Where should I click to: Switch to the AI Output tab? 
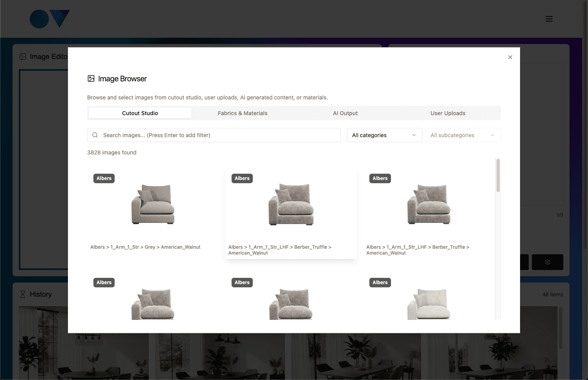345,113
